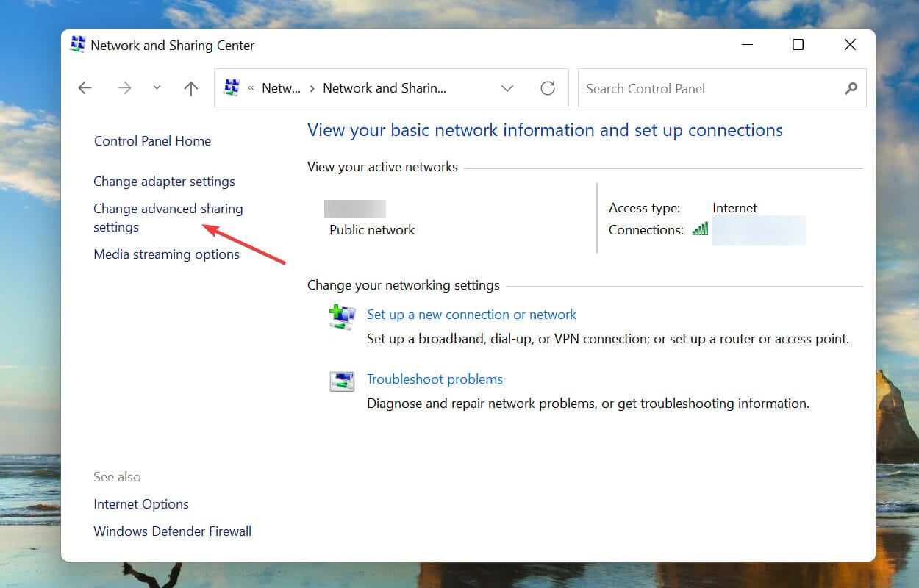Open Control Panel Home
The image size is (919, 588).
[x=152, y=141]
